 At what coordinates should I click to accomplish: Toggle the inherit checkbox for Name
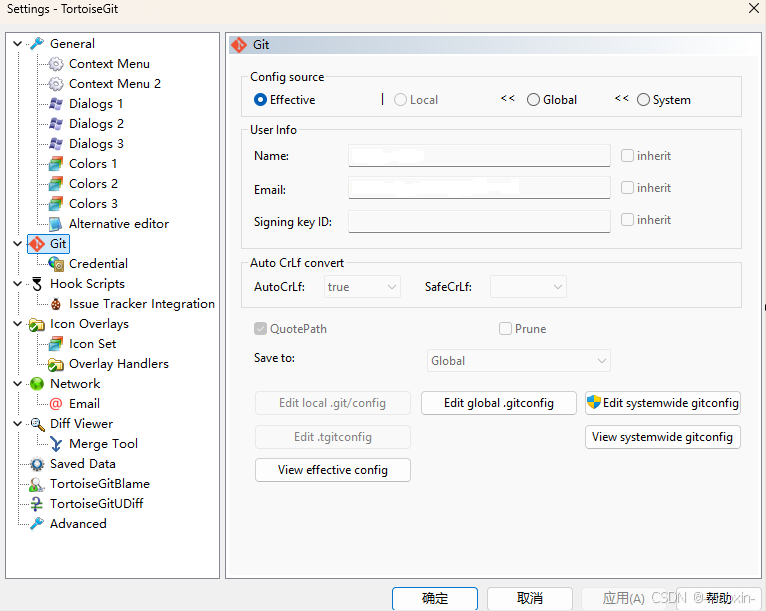pos(627,156)
